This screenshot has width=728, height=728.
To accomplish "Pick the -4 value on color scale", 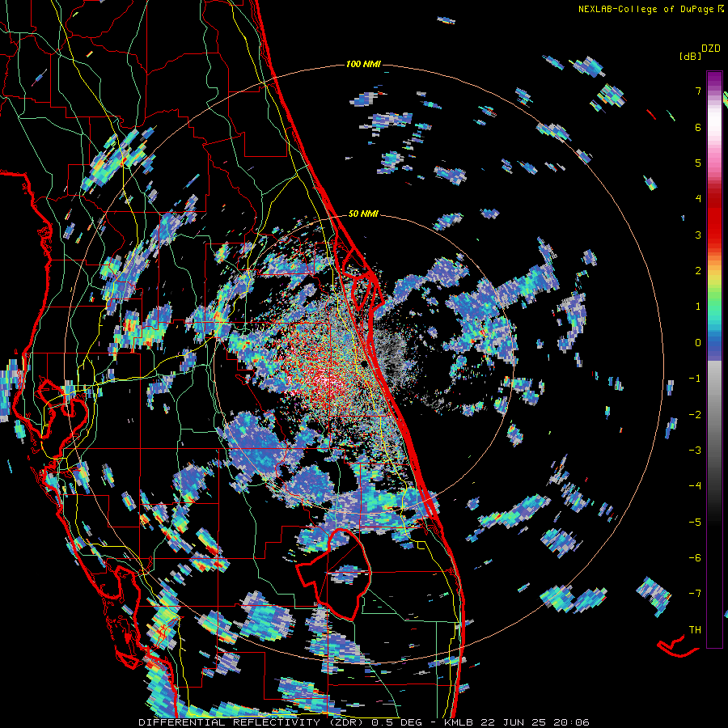I will pyautogui.click(x=695, y=486).
